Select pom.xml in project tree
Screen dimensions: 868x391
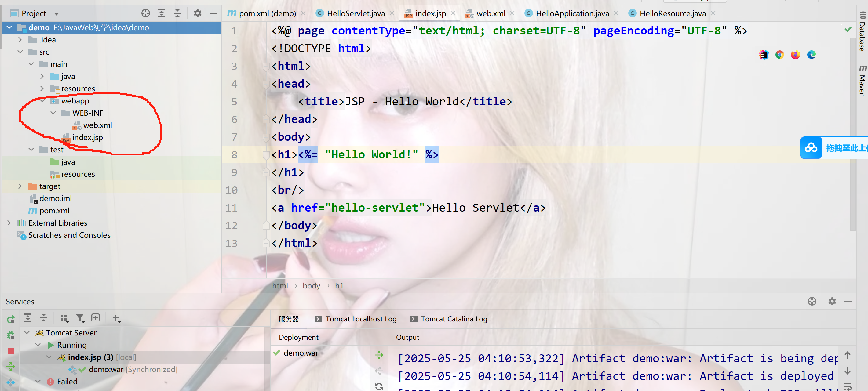54,211
